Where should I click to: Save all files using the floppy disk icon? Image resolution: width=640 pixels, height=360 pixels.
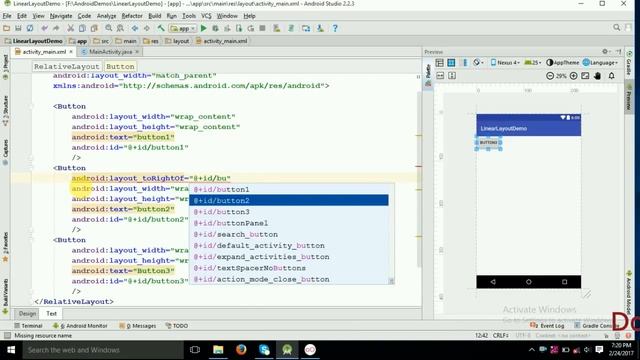[18, 28]
